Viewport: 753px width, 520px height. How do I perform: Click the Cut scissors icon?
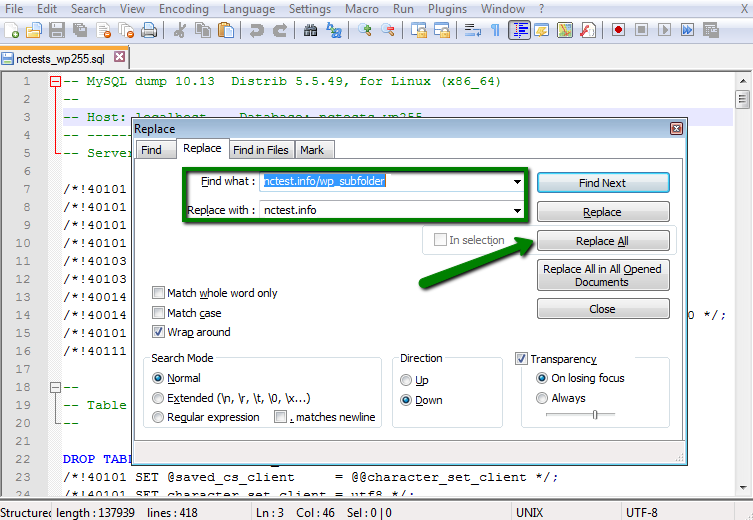coord(179,30)
